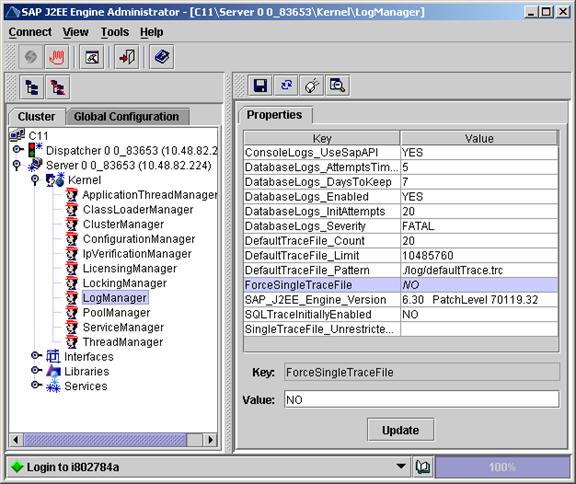Expand the Services tree node
This screenshot has width=576, height=484.
[x=36, y=385]
